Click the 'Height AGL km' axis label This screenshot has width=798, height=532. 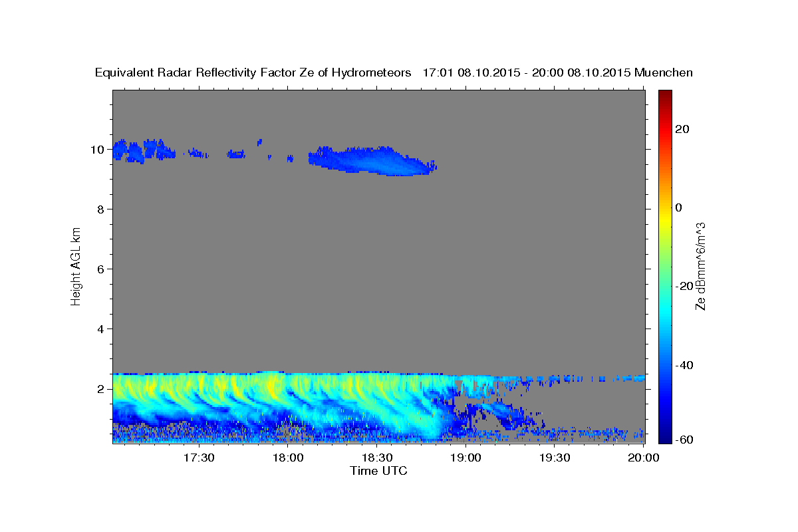[x=76, y=265]
